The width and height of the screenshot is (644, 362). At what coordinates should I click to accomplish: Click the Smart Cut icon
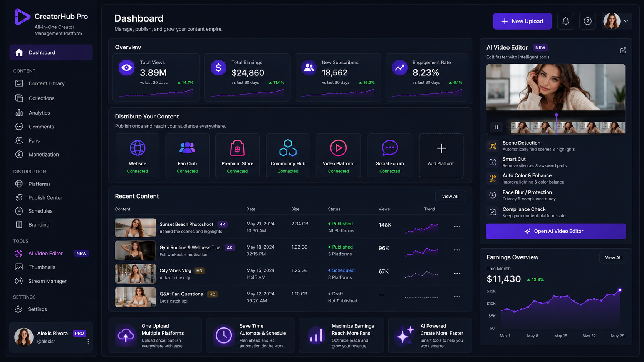[x=493, y=162]
